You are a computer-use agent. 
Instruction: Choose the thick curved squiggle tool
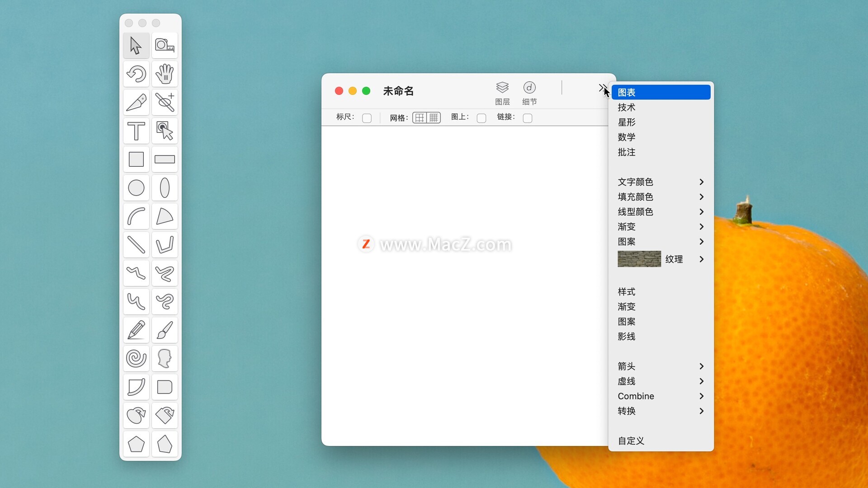[x=165, y=301]
